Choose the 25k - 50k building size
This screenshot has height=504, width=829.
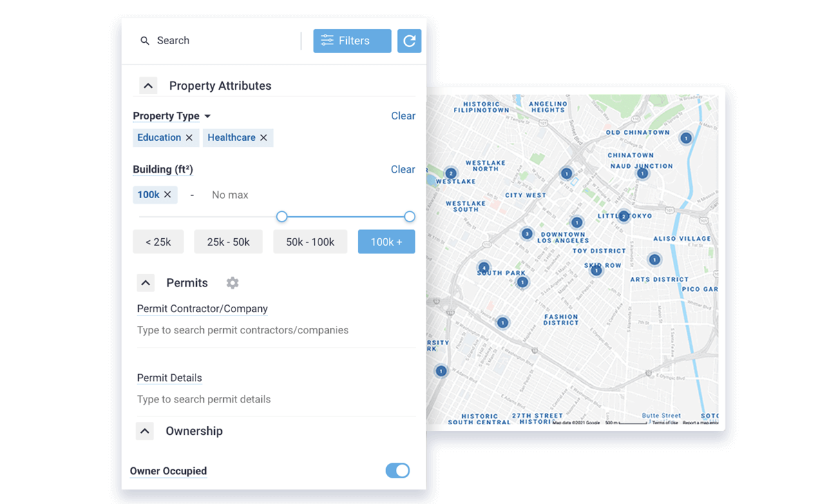228,242
